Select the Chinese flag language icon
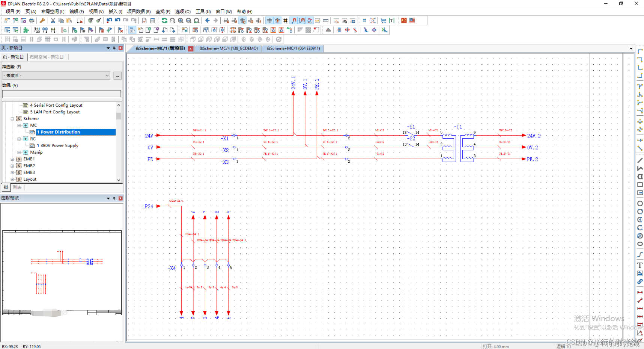The height and width of the screenshot is (349, 644). pos(404,21)
